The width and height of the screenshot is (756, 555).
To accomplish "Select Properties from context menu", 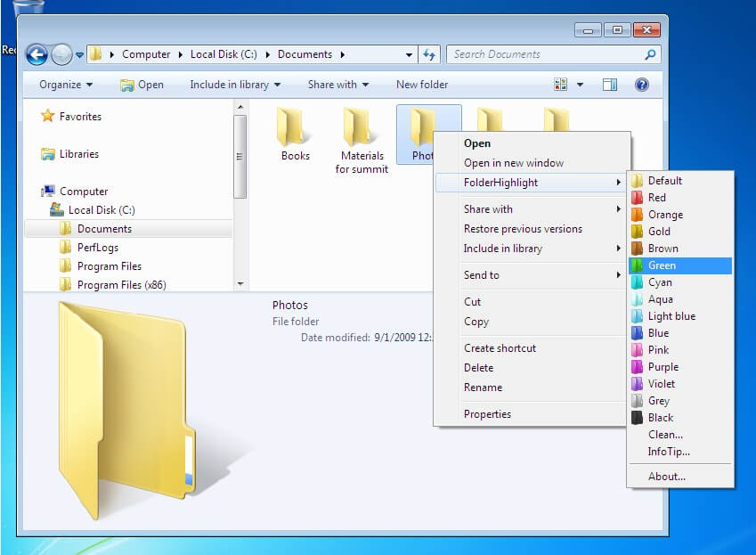I will [487, 414].
